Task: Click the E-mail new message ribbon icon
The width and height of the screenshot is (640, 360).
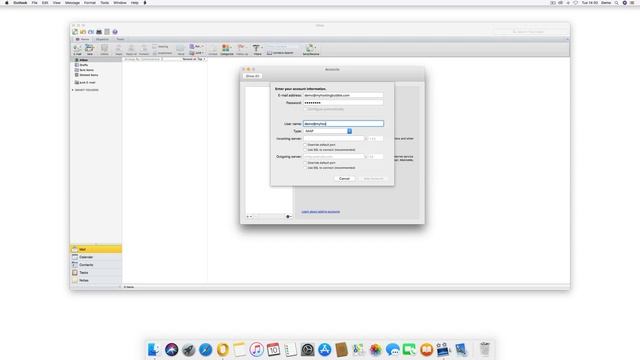Action: 77,49
